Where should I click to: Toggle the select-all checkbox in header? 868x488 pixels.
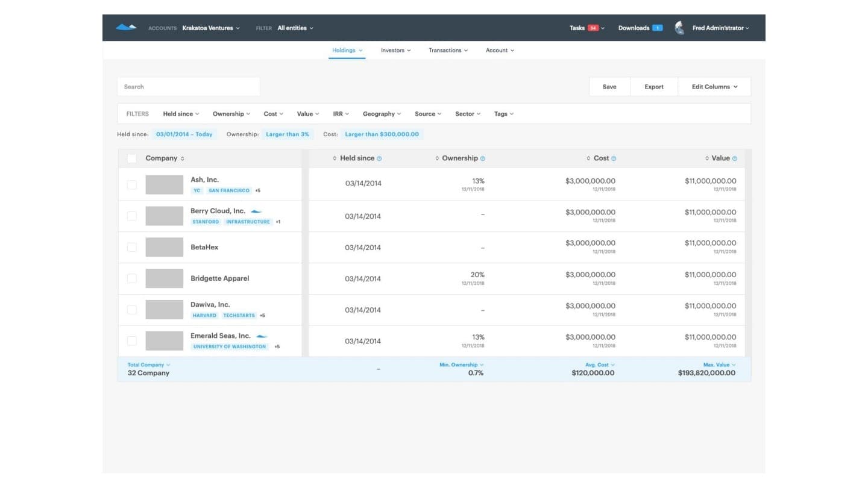click(x=131, y=158)
